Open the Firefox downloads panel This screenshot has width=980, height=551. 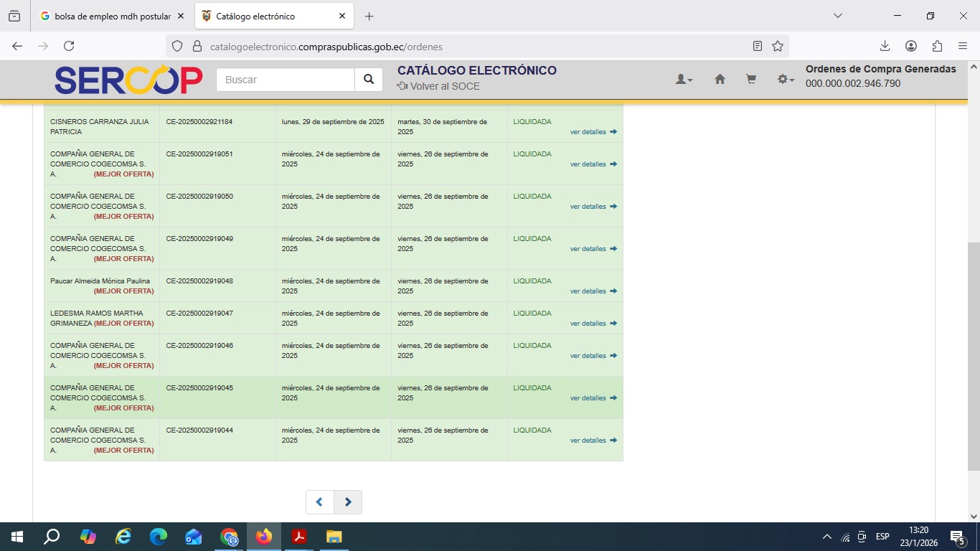[x=885, y=46]
